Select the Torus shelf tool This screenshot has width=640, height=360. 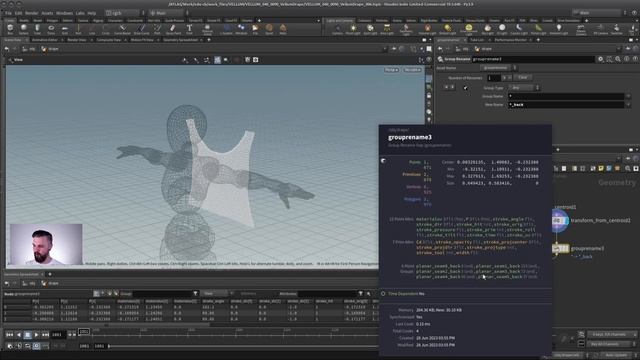51,29
